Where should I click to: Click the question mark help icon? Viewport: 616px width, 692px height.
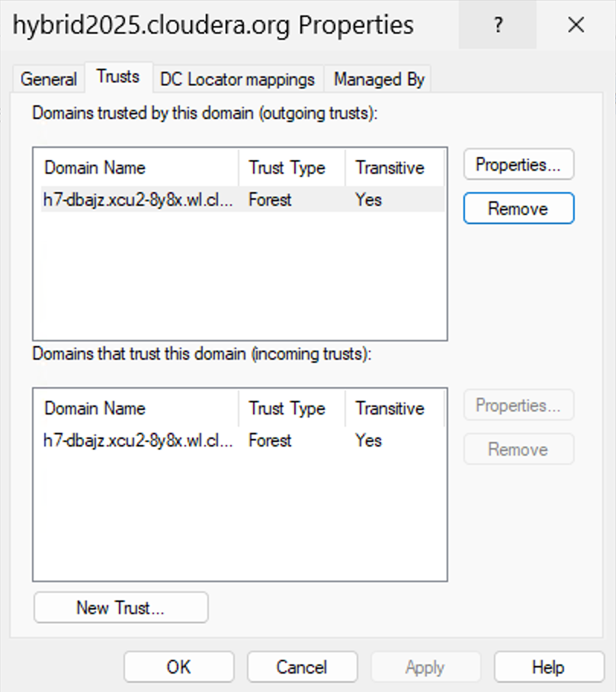pyautogui.click(x=498, y=24)
